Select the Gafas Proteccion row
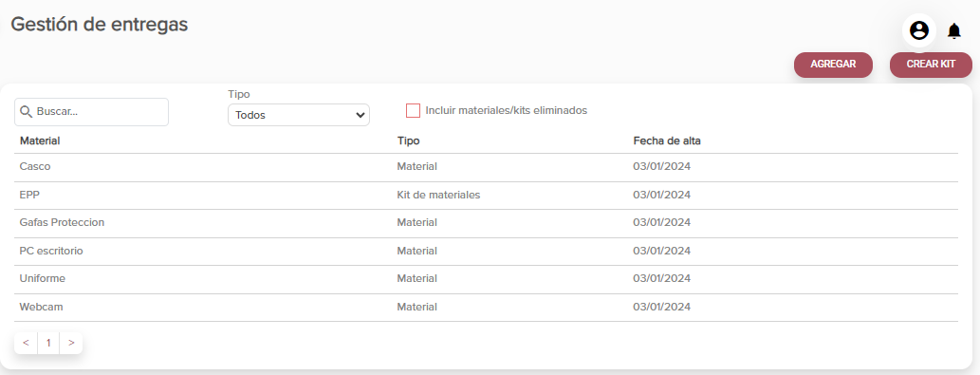This screenshot has height=375, width=980. click(x=486, y=222)
